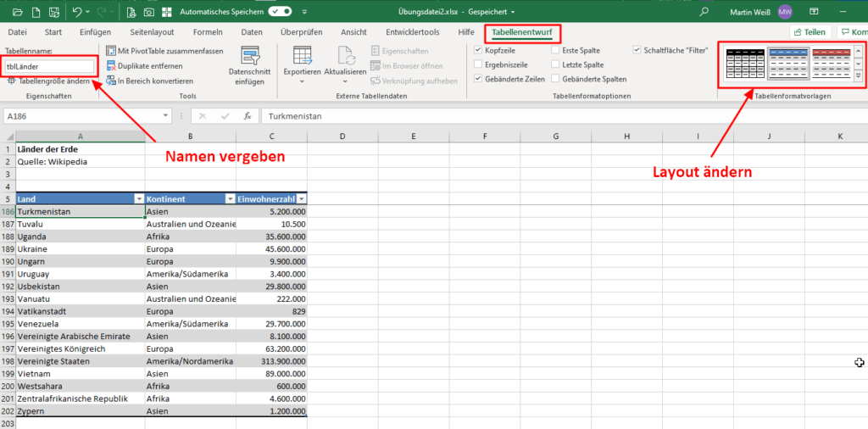Open the Datei menu
This screenshot has height=429, width=868.
(17, 32)
